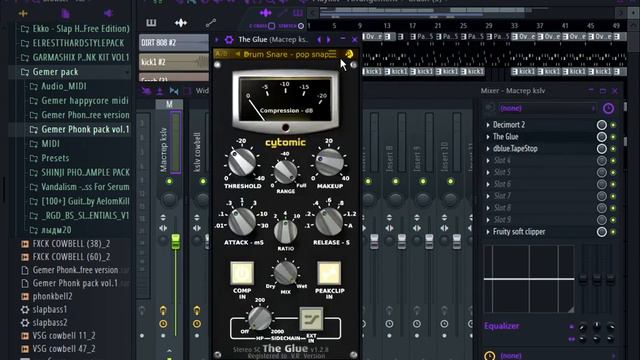Viewport: 640px width, 360px height.
Task: Expand Slot 4 menu arrow
Action: pyautogui.click(x=488, y=160)
